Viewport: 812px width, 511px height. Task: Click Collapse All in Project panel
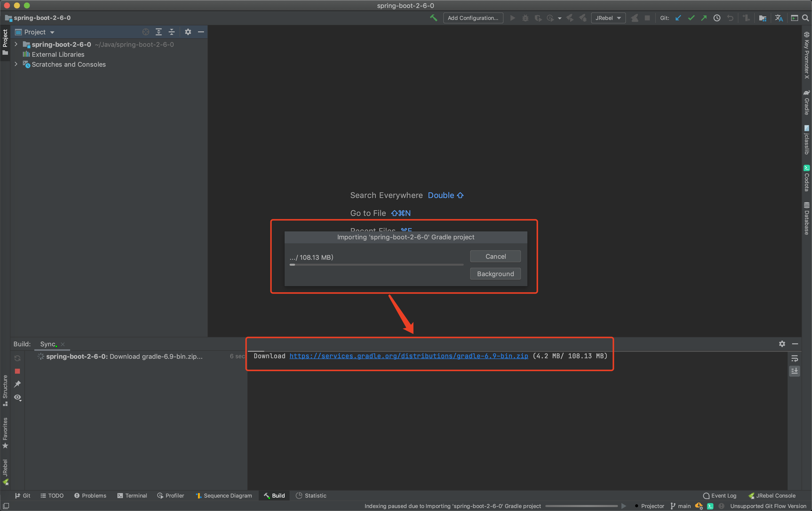pyautogui.click(x=172, y=32)
